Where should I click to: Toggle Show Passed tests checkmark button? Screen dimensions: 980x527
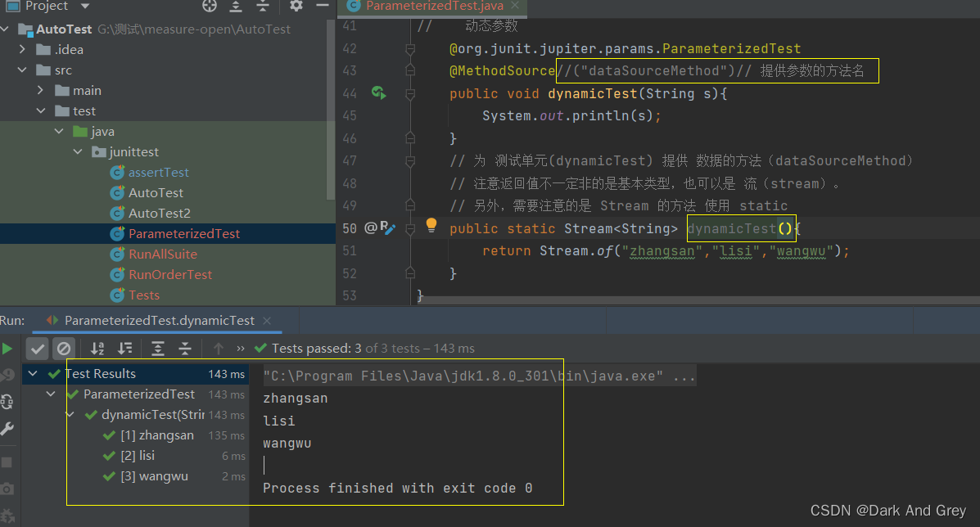click(38, 349)
